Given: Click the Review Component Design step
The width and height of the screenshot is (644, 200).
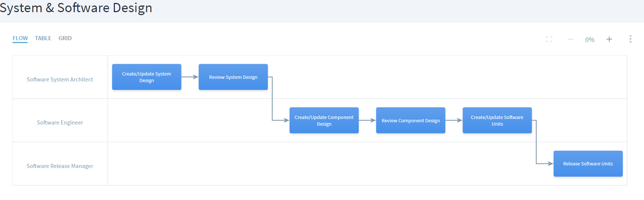Looking at the screenshot, I should [x=411, y=120].
